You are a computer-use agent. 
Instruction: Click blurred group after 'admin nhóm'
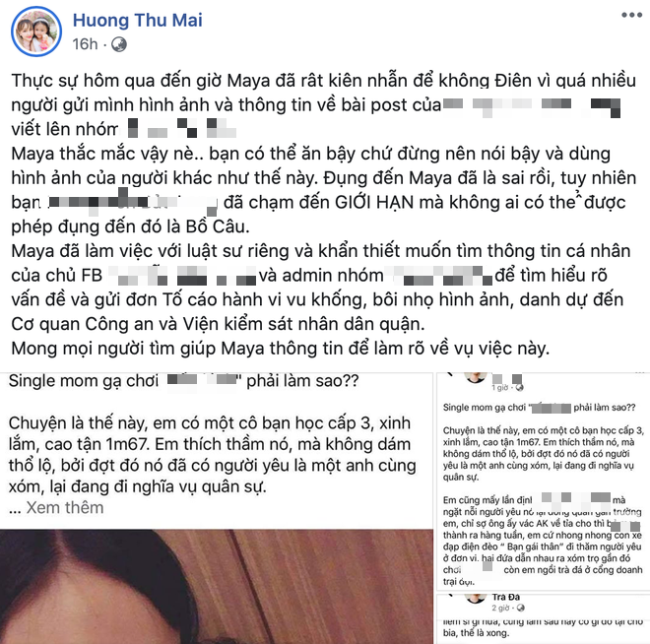tap(438, 276)
